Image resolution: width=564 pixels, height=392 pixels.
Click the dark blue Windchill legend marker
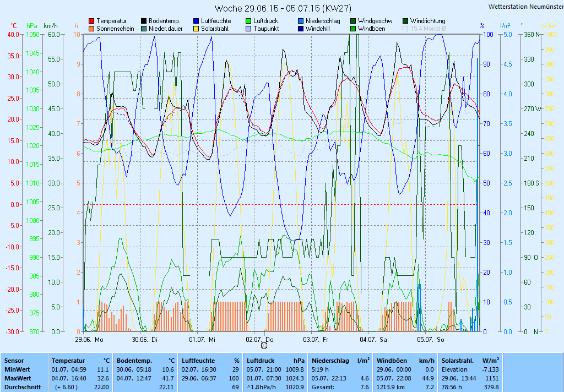301,29
